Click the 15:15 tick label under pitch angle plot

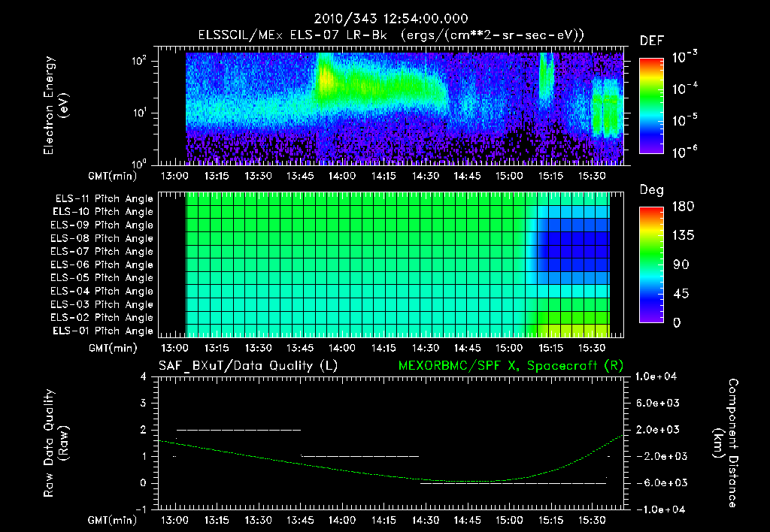(x=550, y=348)
